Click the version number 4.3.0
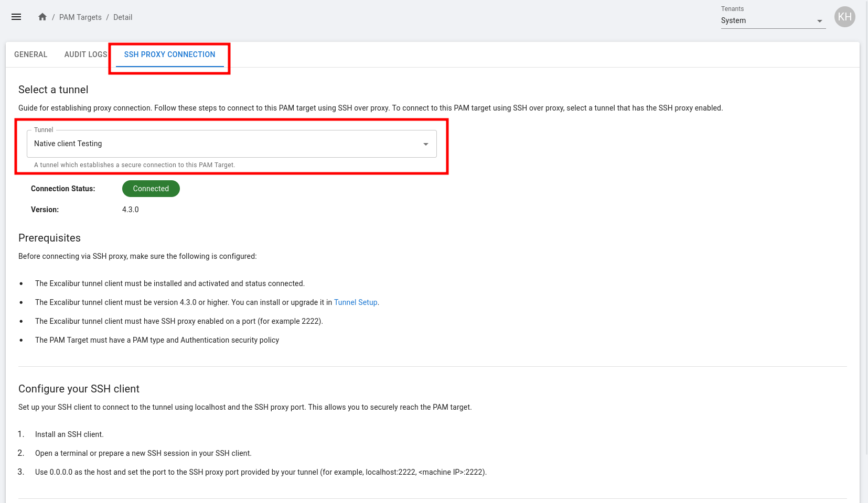The image size is (868, 503). click(131, 210)
